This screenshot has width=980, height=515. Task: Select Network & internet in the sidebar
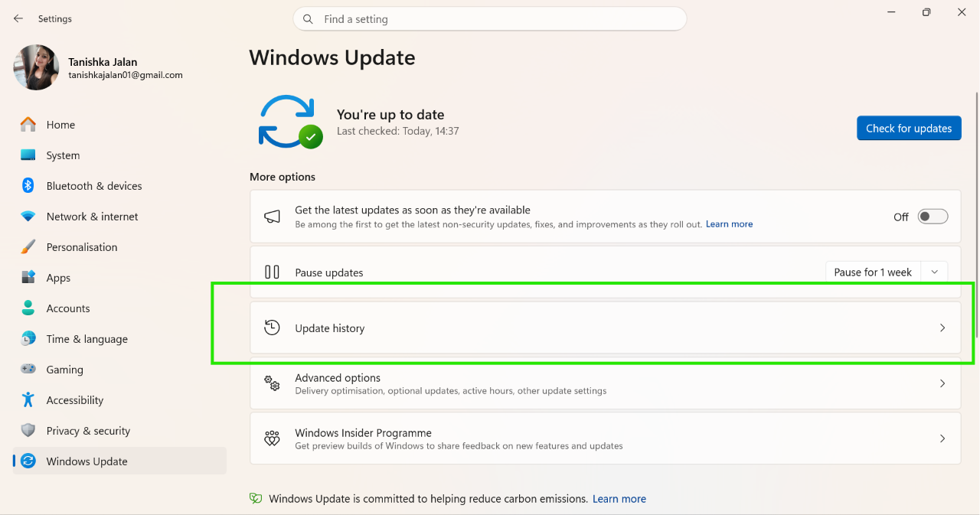click(119, 217)
